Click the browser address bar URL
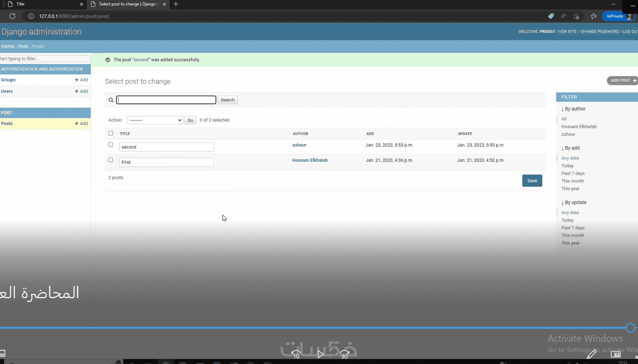Screen dimensions: 638x364 point(74,16)
